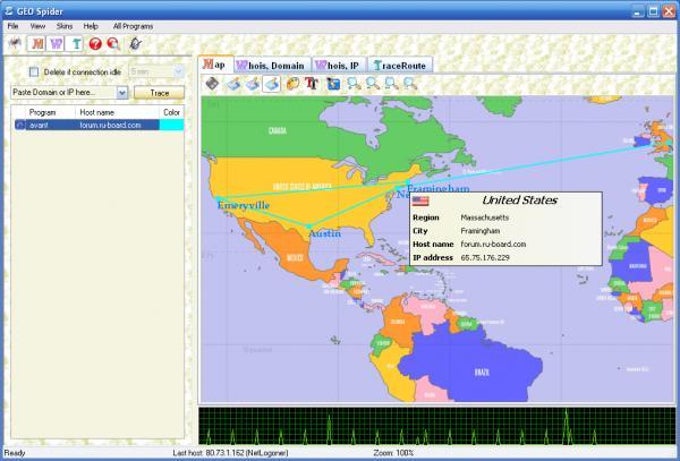
Task: Minimize the GEO Spider window
Action: click(637, 11)
